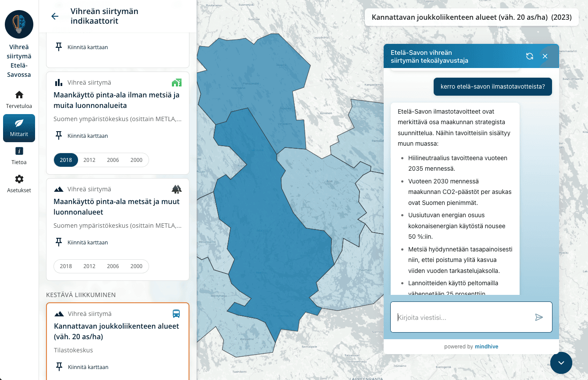This screenshot has width=588, height=380.
Task: Select year 2012 on 'metsät ja muut' card
Action: [x=89, y=266]
